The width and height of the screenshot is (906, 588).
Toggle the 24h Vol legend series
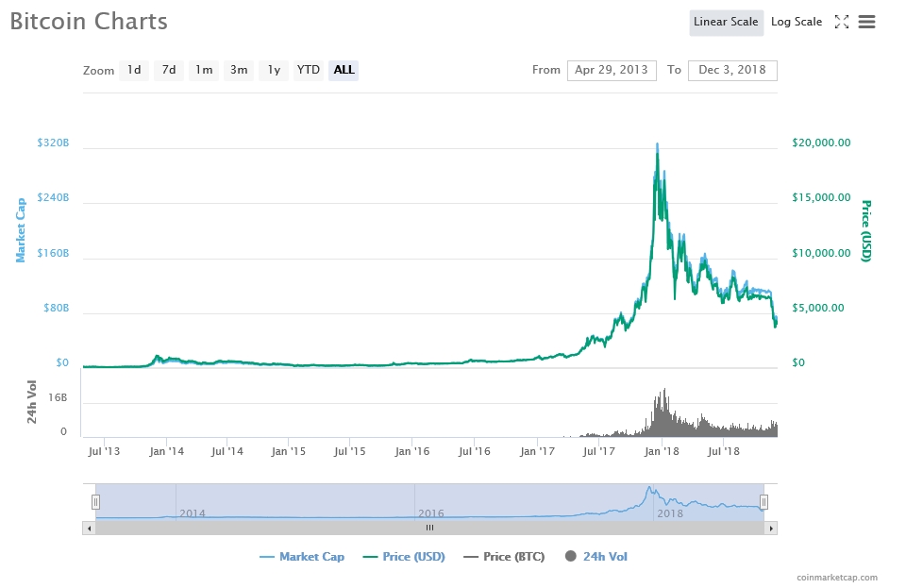(x=596, y=557)
